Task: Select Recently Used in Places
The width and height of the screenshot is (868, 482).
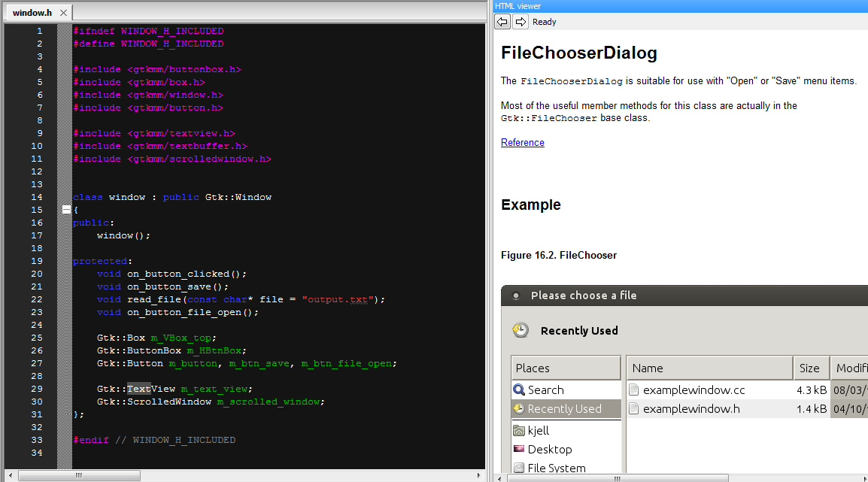Action: (x=566, y=408)
